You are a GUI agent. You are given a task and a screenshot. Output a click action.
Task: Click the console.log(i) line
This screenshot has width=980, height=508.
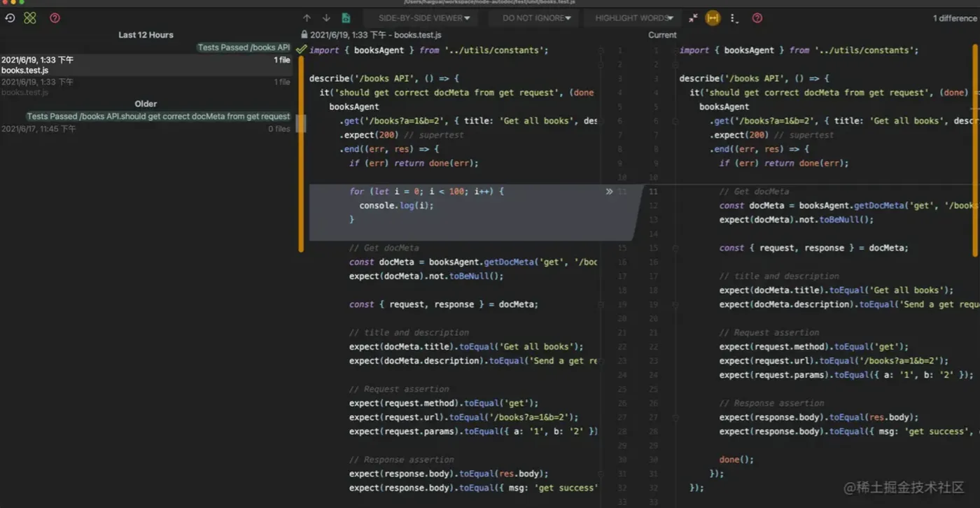click(x=396, y=206)
